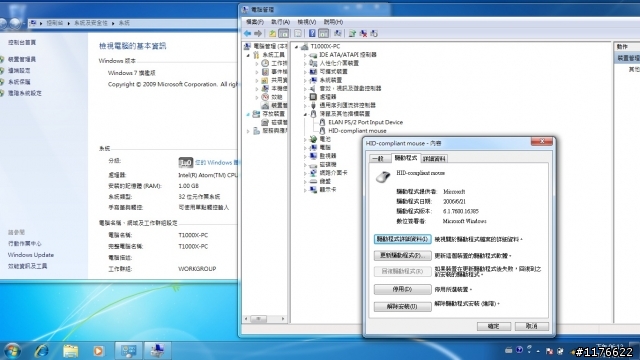Click the Task Scheduler clock icon in tree
Screen dimensions: 640x360
(265, 63)
